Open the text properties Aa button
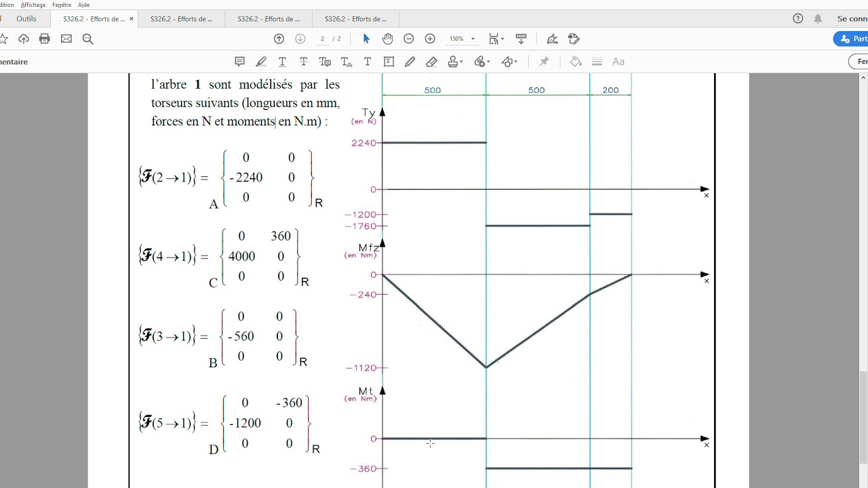 [618, 62]
